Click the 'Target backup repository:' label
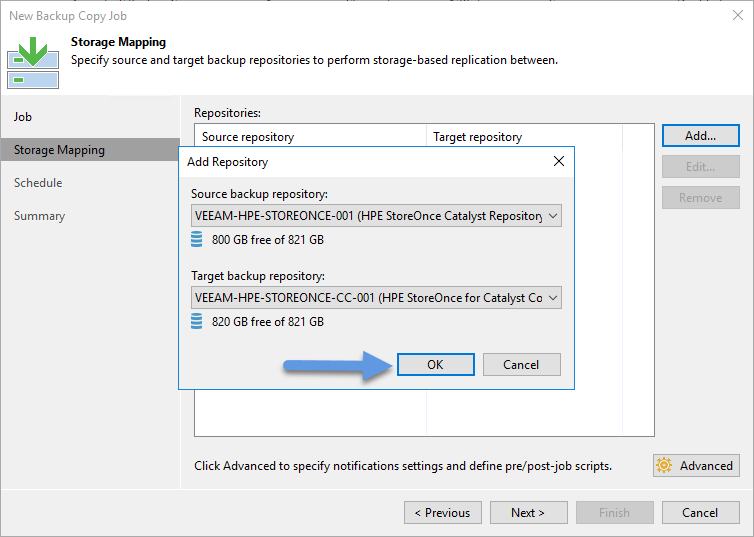This screenshot has height=537, width=754. [x=258, y=276]
